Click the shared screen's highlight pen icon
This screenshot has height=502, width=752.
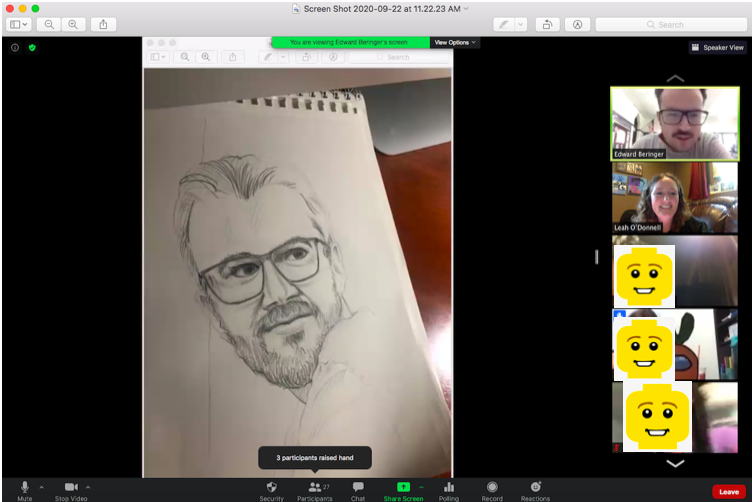click(x=268, y=57)
